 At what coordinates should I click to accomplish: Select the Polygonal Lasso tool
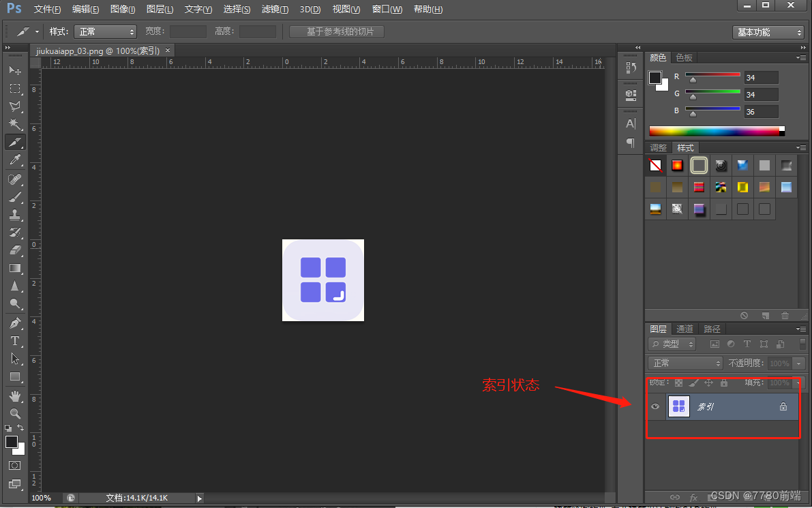15,106
